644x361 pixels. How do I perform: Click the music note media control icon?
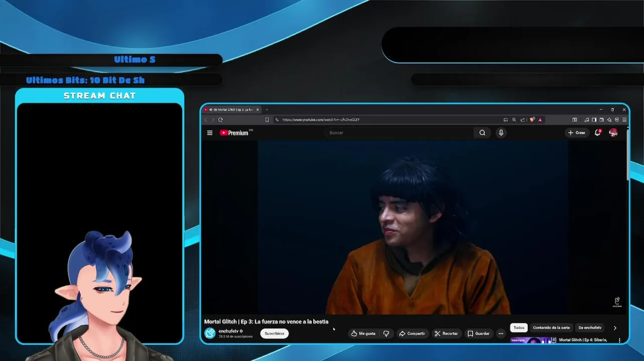[587, 120]
